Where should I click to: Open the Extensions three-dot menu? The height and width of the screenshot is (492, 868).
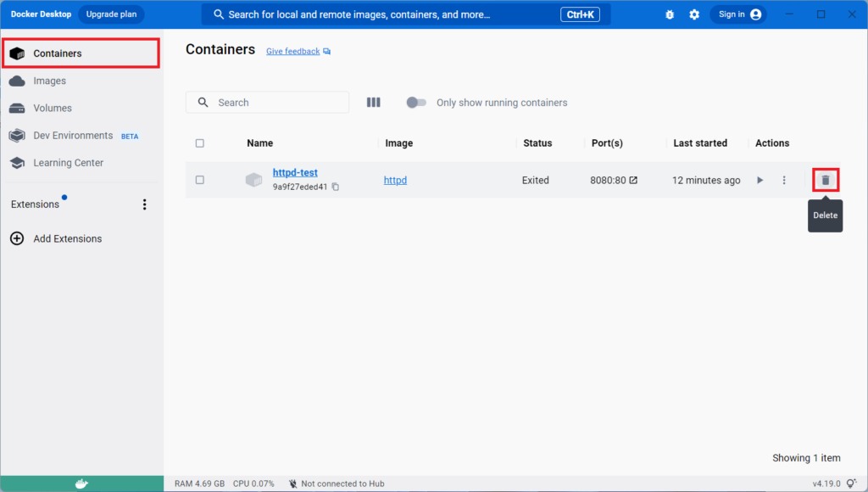coord(144,204)
